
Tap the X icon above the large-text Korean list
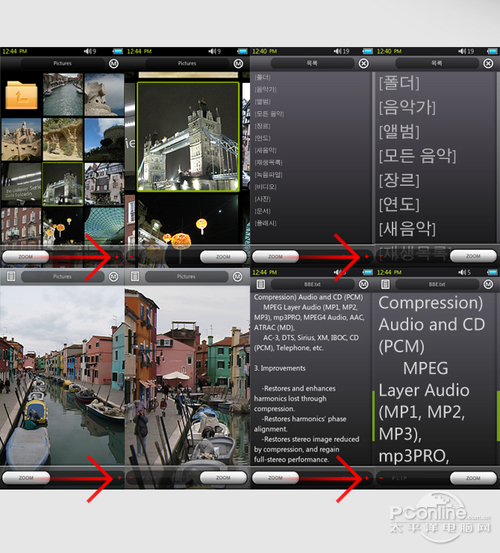(488, 63)
